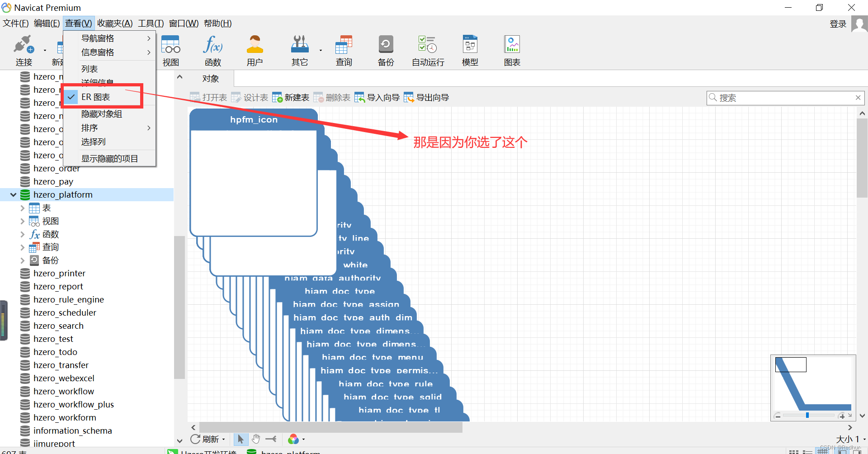Screen dimensions: 868x454
Task: Choose 显示隐藏的项目 menu item
Action: (x=110, y=159)
